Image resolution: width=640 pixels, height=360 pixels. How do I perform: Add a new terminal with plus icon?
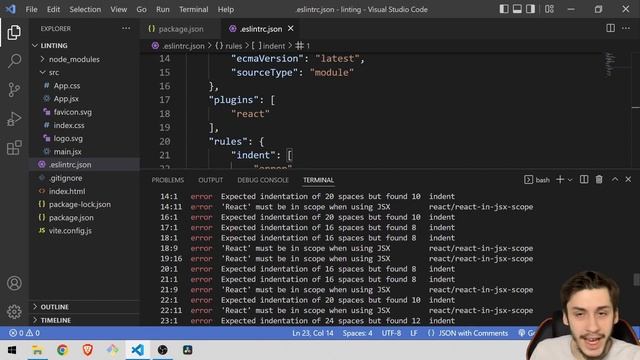coord(560,180)
